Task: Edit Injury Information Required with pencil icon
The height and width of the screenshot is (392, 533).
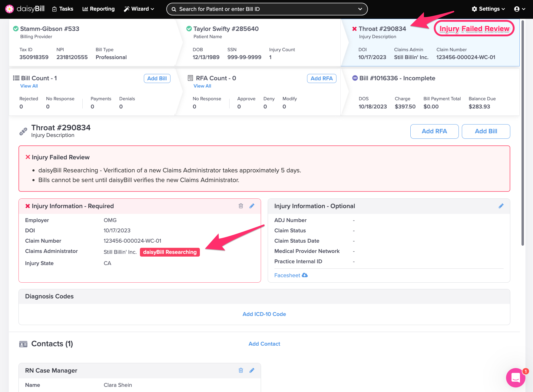Action: coord(252,206)
